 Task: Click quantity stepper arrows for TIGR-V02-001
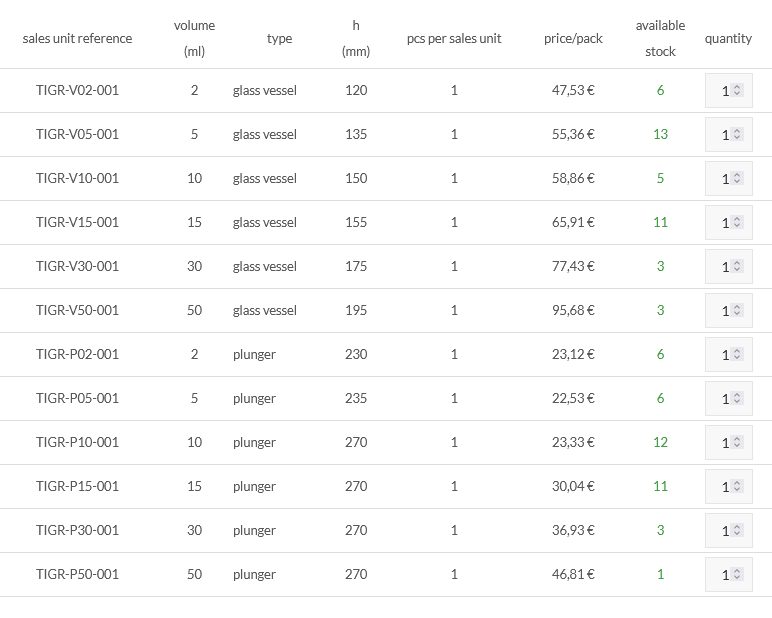pos(737,91)
